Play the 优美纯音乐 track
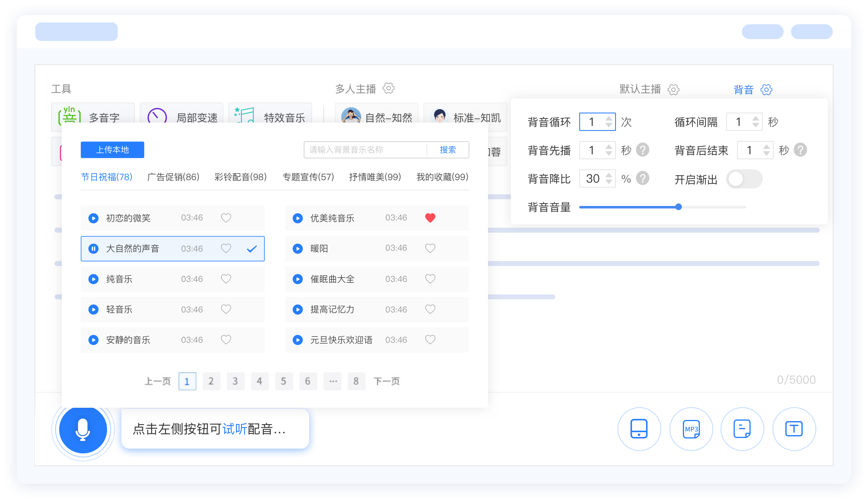 pyautogui.click(x=298, y=218)
